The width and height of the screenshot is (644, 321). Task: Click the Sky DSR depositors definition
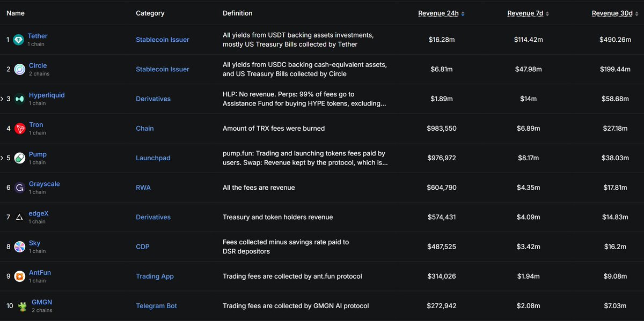(x=286, y=247)
